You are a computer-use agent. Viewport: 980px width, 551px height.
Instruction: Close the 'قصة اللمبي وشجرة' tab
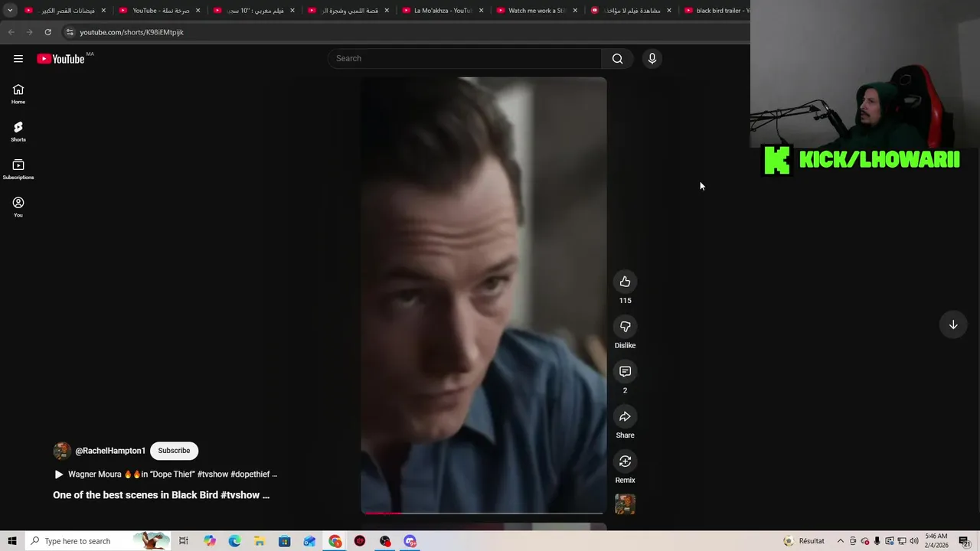tap(387, 11)
